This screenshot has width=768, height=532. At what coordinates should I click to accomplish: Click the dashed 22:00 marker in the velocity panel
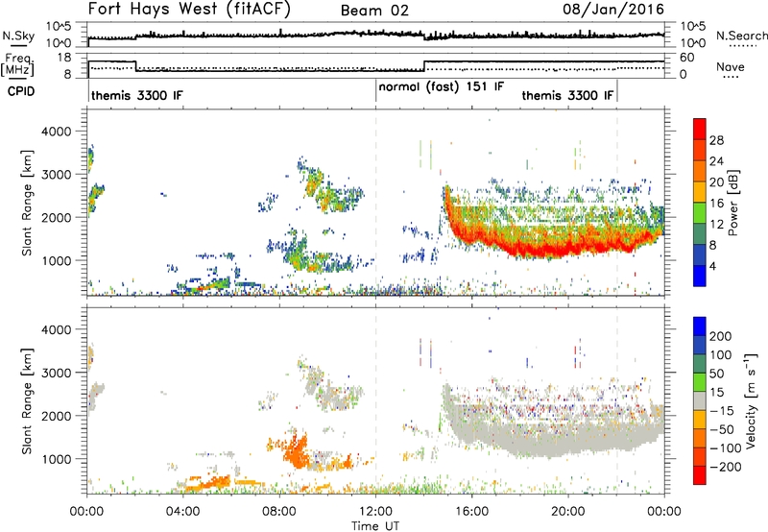coord(616,400)
